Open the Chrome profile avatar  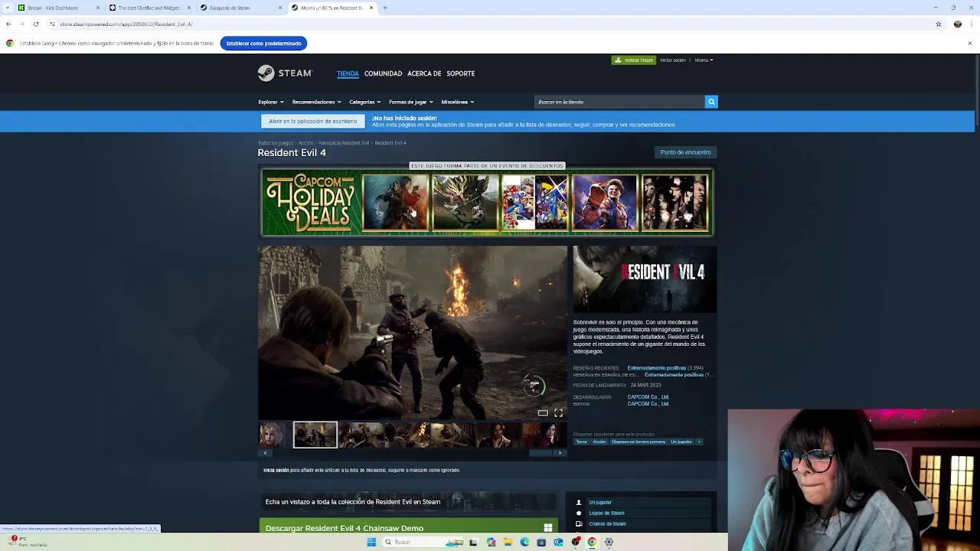tap(958, 24)
